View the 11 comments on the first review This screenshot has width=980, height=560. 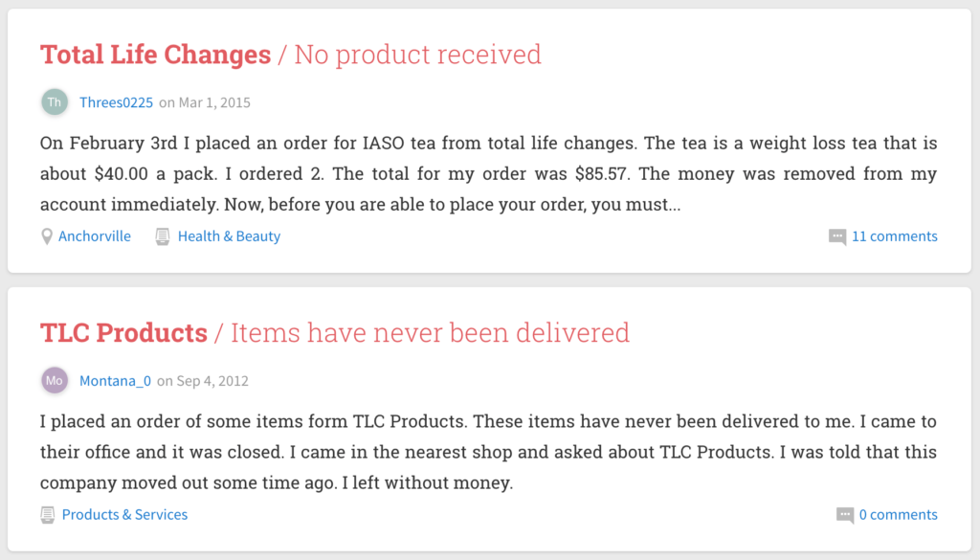tap(894, 236)
